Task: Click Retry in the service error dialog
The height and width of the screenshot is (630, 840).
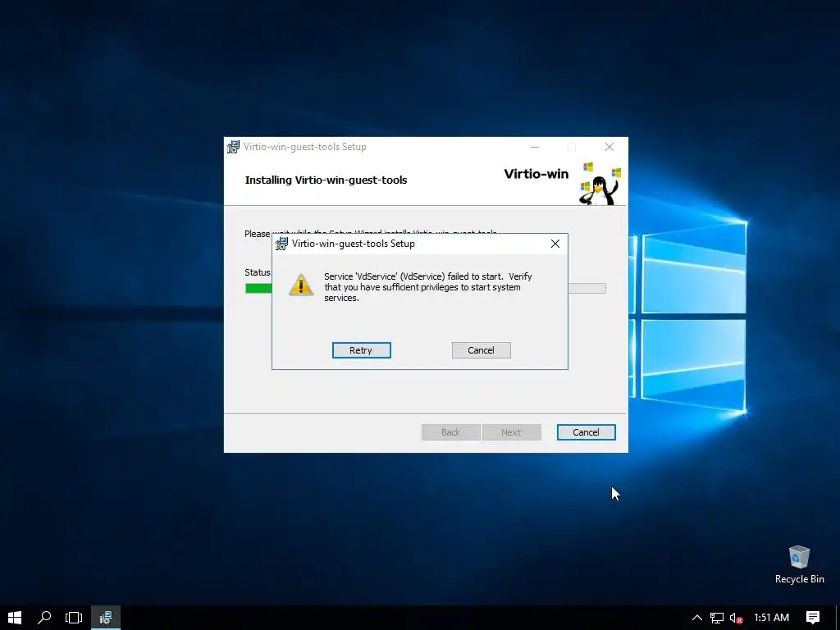Action: 361,349
